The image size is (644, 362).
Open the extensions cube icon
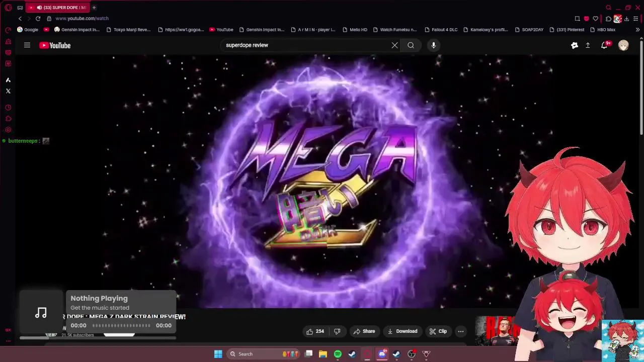(608, 19)
